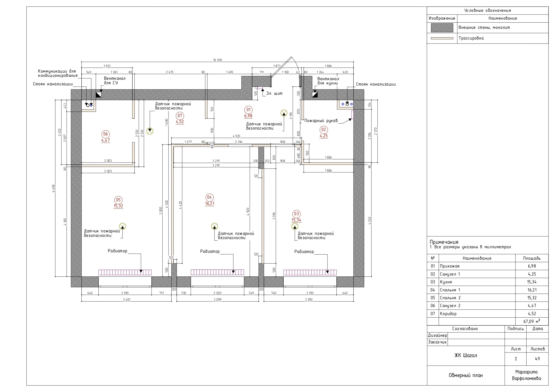Click the 10 290 overall width dimension
Screen dimensions: 555x392
tap(217, 60)
